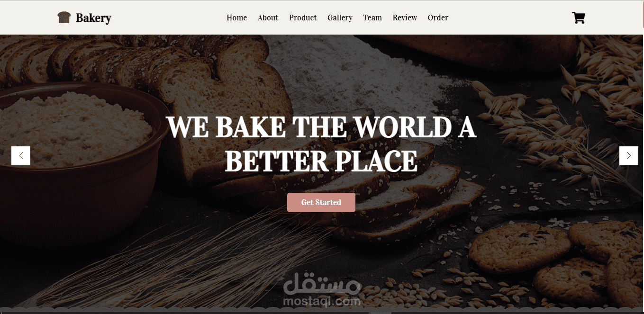This screenshot has width=644, height=314.
Task: Click the Order navigation item
Action: [438, 18]
